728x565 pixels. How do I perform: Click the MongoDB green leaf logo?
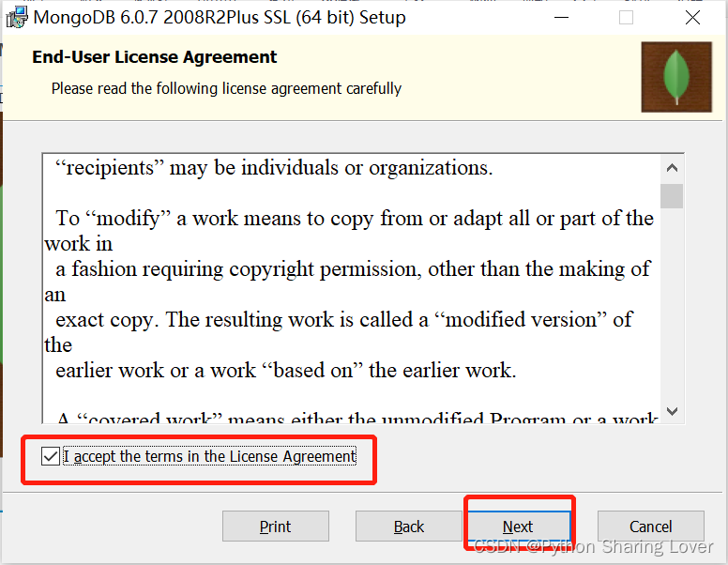click(676, 77)
